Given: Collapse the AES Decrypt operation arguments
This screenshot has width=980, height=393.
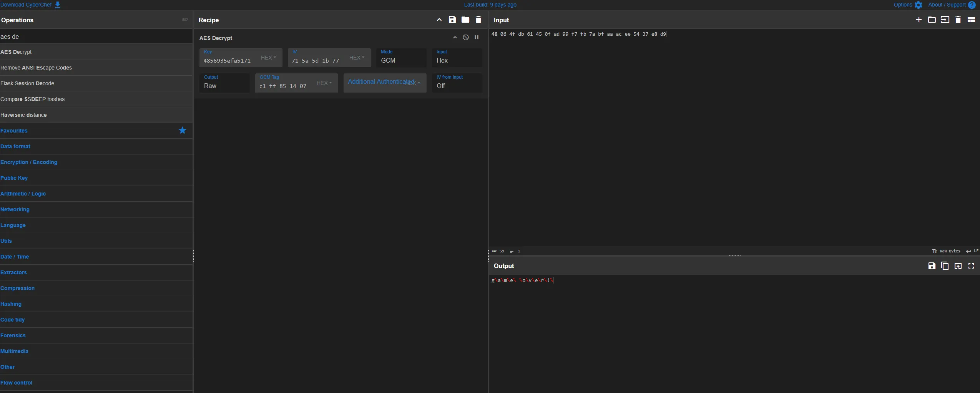Looking at the screenshot, I should pyautogui.click(x=455, y=37).
